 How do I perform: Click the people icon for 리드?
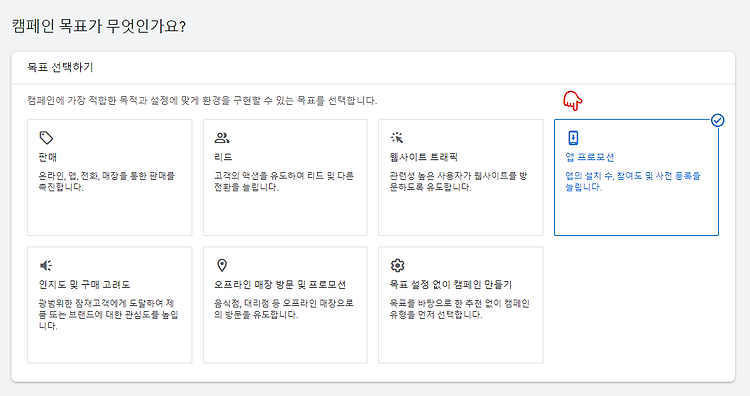(221, 138)
